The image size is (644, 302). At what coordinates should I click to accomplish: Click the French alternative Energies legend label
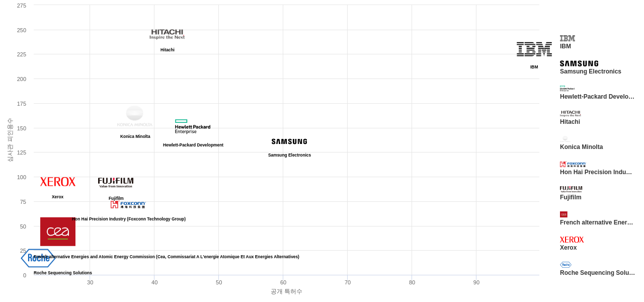pyautogui.click(x=596, y=222)
